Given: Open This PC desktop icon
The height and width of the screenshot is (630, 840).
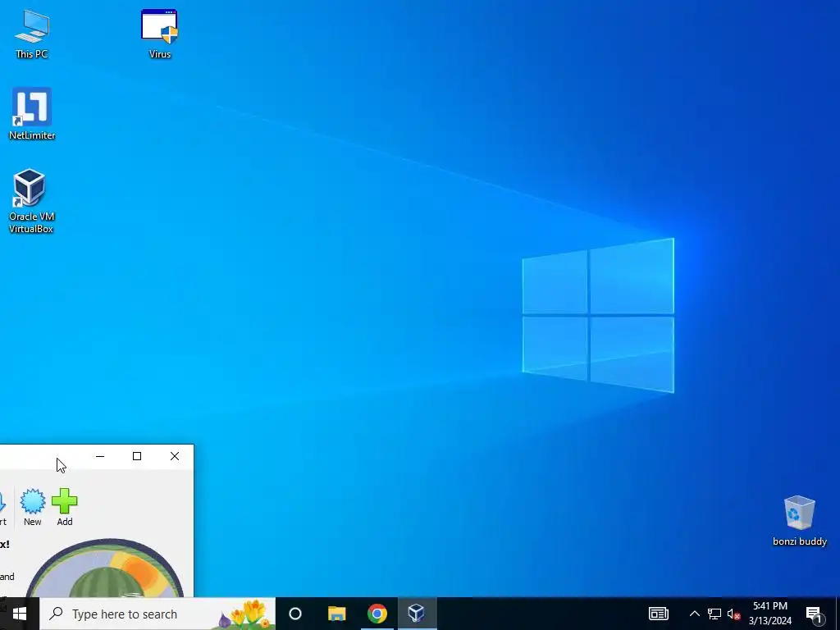Looking at the screenshot, I should (x=32, y=33).
